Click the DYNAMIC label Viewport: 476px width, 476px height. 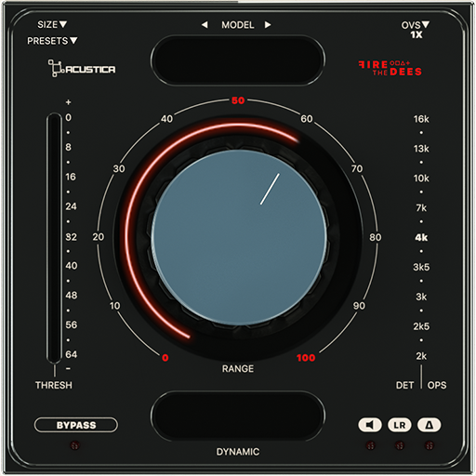pyautogui.click(x=238, y=452)
